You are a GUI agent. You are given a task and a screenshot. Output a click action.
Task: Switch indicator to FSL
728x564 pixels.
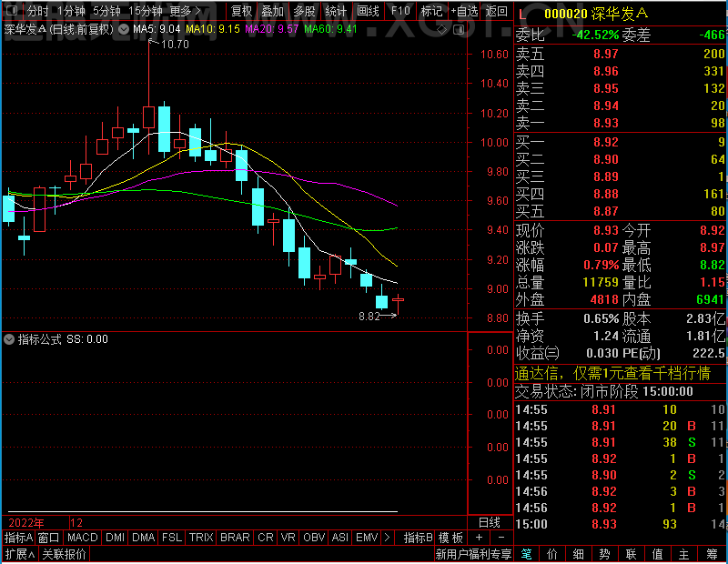(172, 538)
